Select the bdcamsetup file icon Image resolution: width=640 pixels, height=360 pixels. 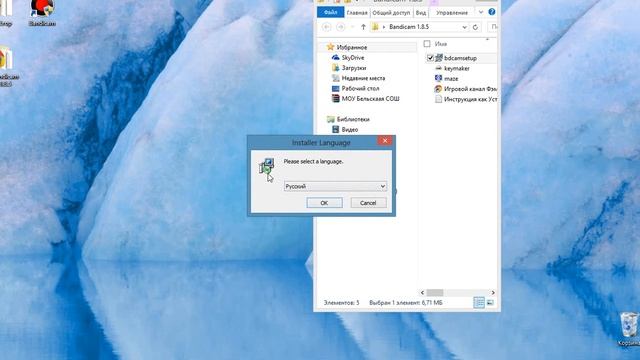[x=439, y=58]
